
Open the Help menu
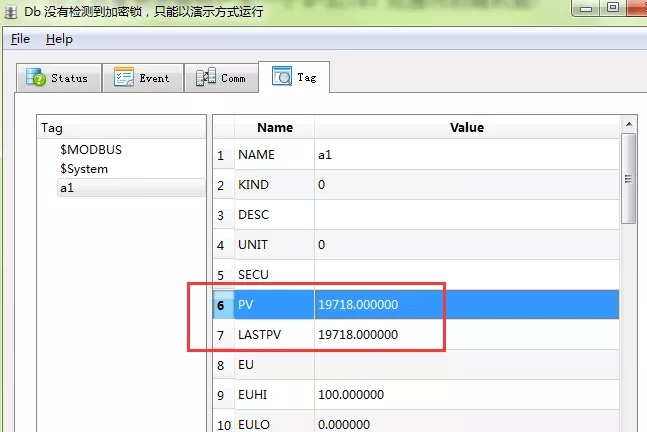click(59, 39)
